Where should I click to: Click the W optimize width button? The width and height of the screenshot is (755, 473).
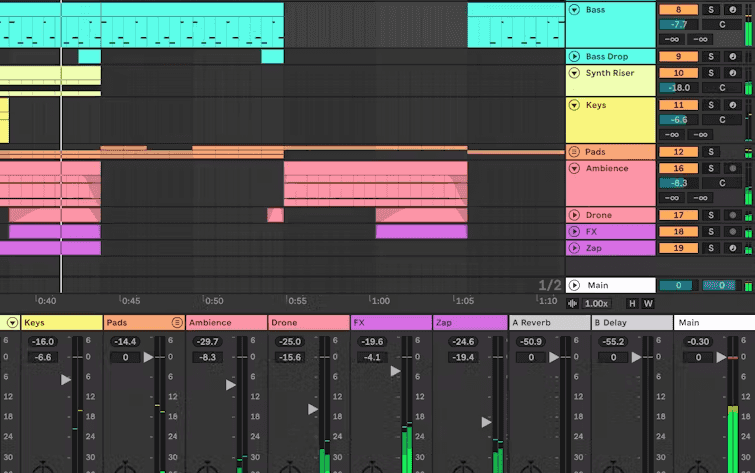pyautogui.click(x=647, y=303)
